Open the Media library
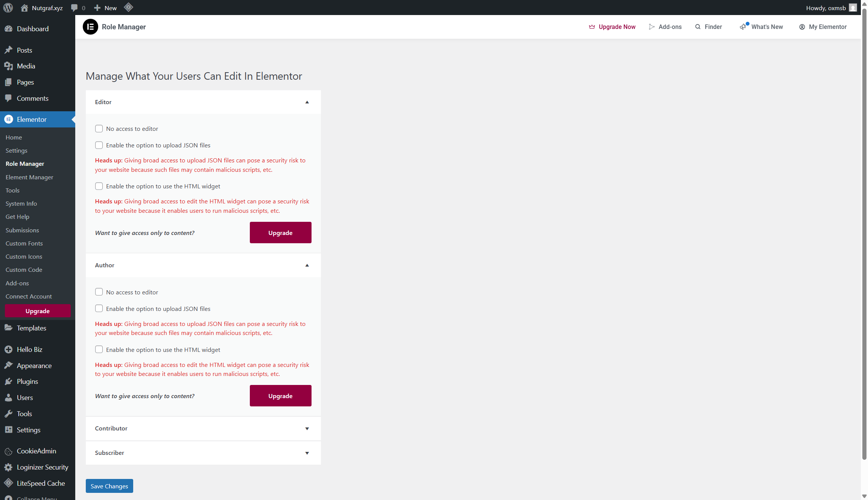 pyautogui.click(x=25, y=66)
